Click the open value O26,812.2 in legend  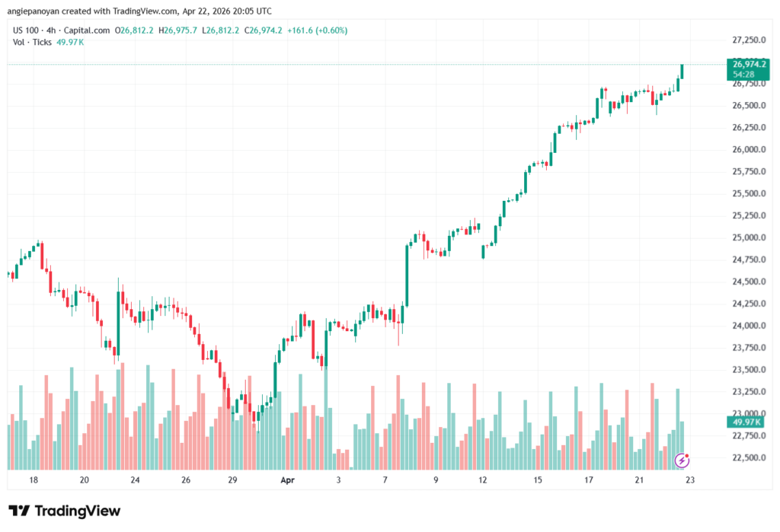[134, 30]
